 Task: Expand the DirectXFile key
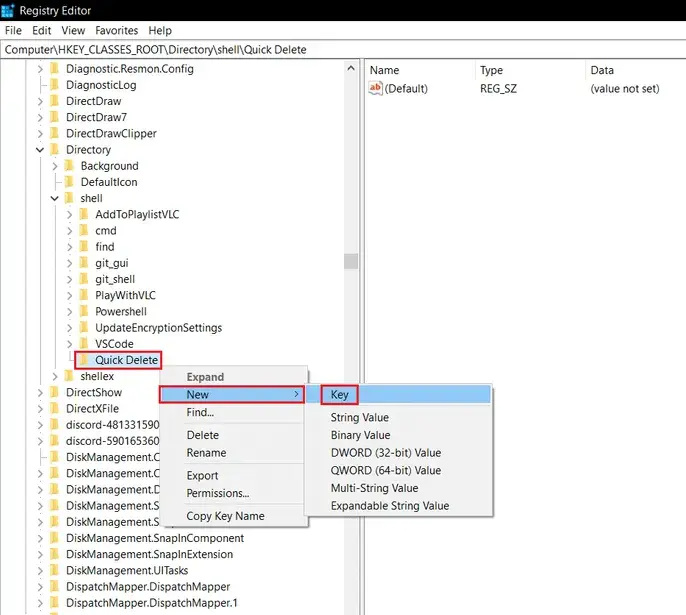pyautogui.click(x=40, y=409)
